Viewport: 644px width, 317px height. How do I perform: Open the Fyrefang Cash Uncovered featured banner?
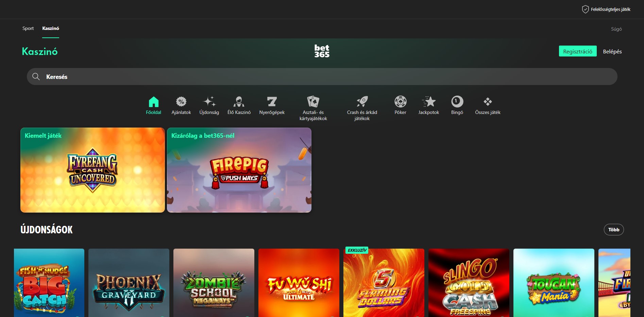[x=92, y=170]
